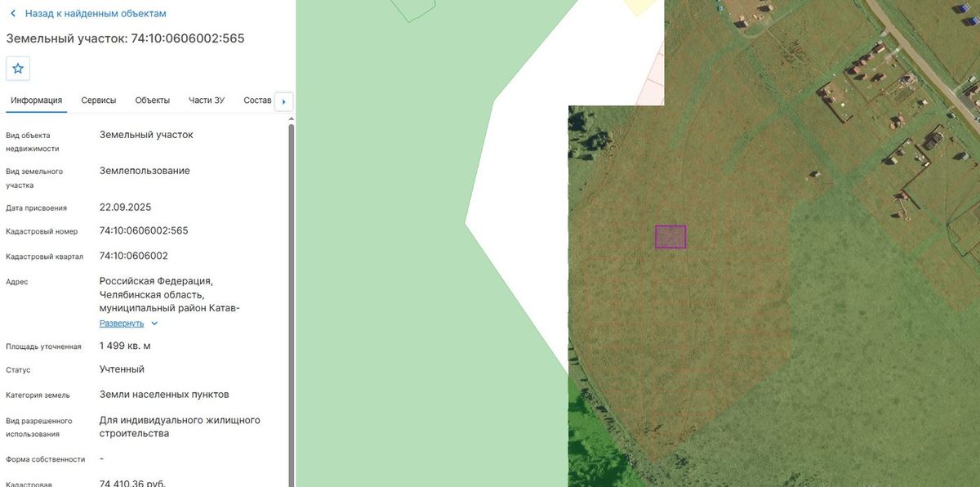The height and width of the screenshot is (487, 980).
Task: Show more tabs with the right arrow
Action: click(x=283, y=101)
